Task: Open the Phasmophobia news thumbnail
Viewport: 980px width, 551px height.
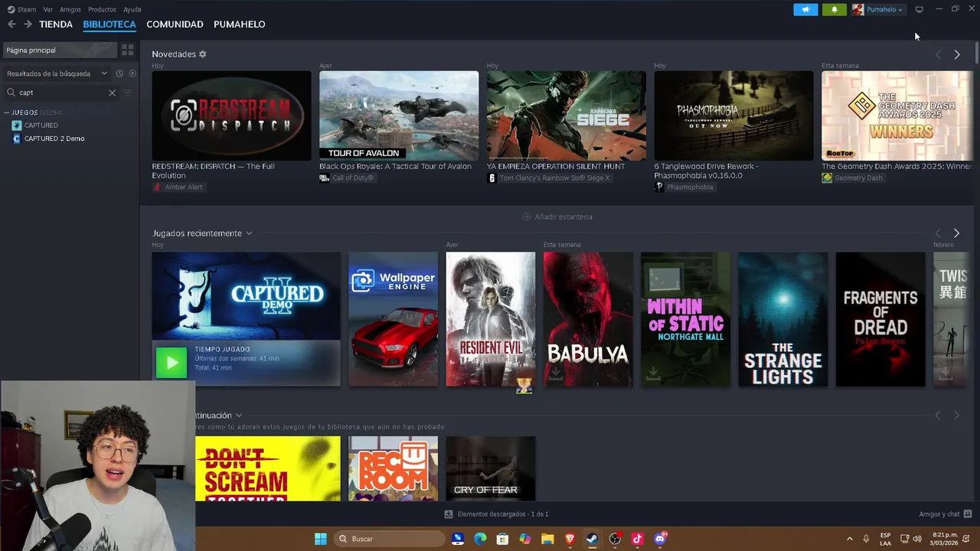Action: [x=733, y=116]
